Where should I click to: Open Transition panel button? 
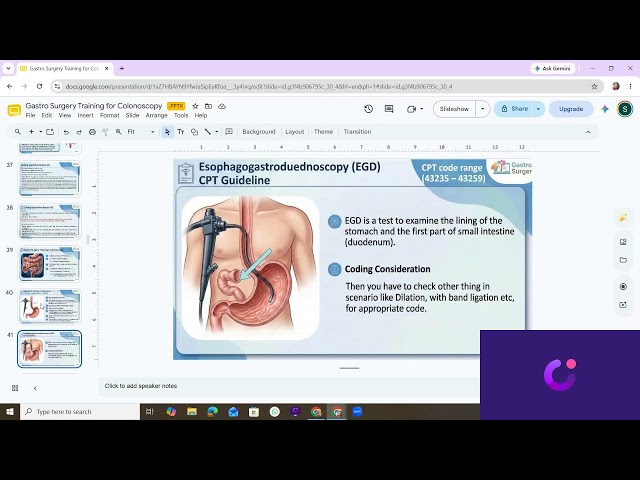(x=358, y=132)
